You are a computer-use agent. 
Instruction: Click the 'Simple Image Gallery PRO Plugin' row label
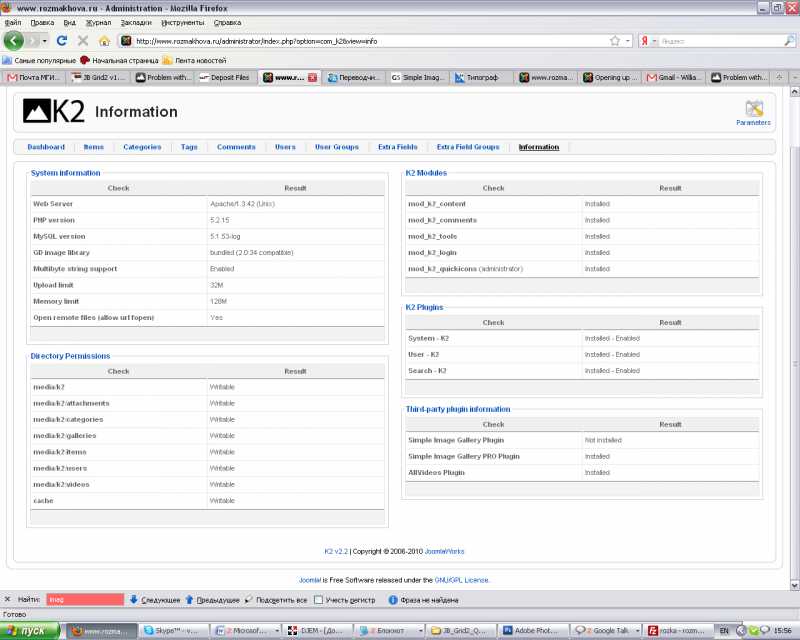464,457
